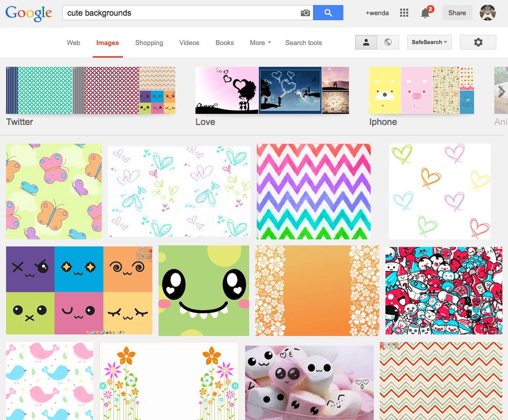
Task: Open the red and mint chevron image
Action: [x=441, y=381]
